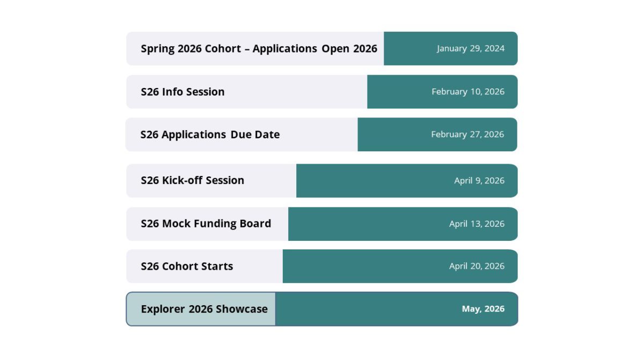
Task: Open the S26 Cohort Starts entry
Action: [x=187, y=267]
